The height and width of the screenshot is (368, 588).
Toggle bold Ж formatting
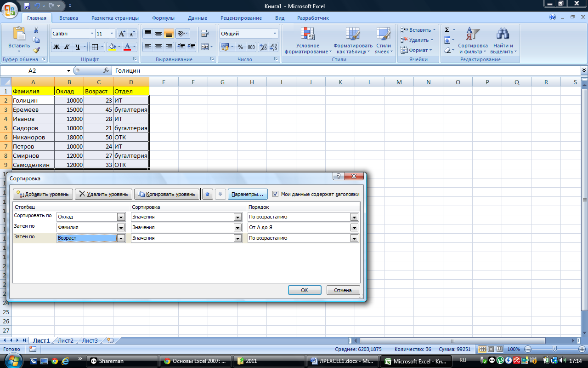(x=56, y=46)
